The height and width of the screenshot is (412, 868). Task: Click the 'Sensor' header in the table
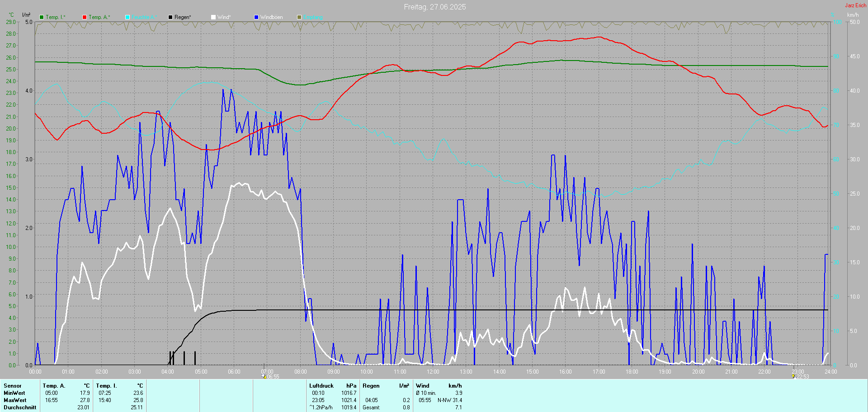13,386
